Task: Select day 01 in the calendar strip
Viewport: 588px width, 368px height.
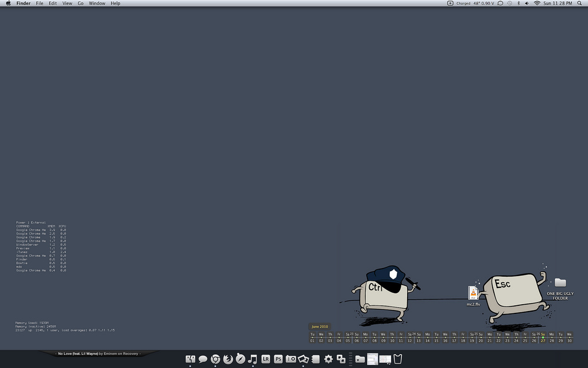Action: click(312, 338)
